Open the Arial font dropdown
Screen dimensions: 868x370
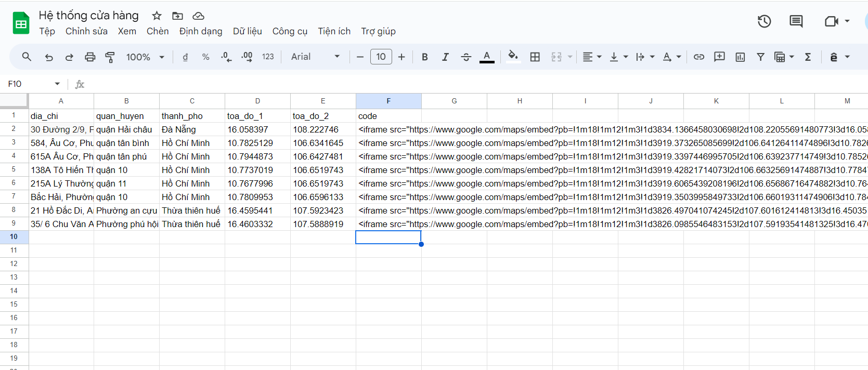coord(315,57)
